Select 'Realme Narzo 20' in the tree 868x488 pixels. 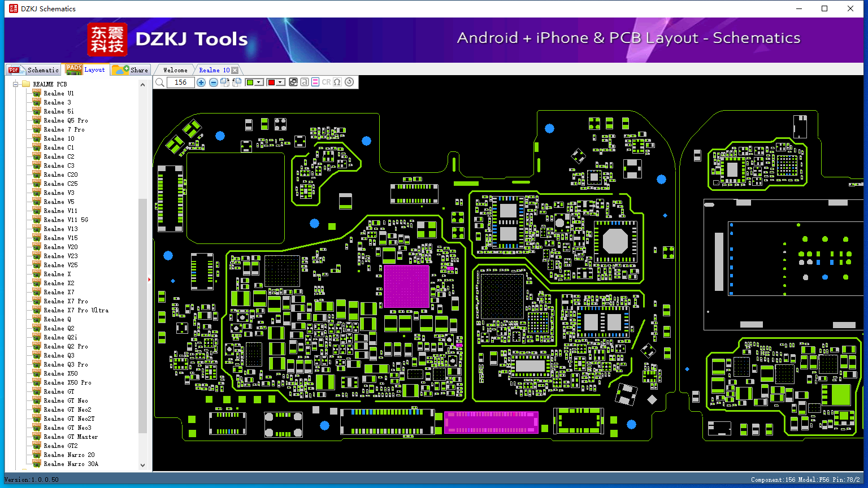click(x=69, y=455)
